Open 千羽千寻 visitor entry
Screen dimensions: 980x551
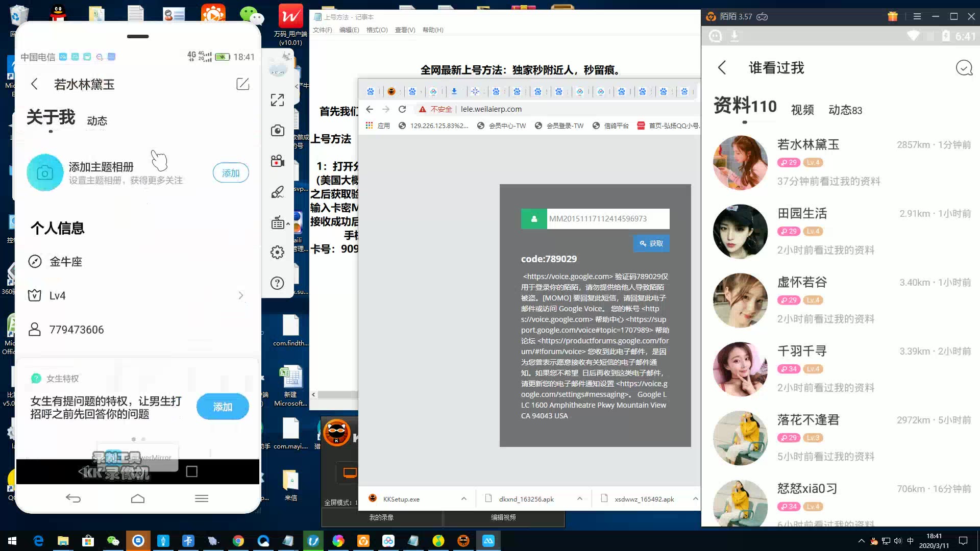pyautogui.click(x=841, y=369)
